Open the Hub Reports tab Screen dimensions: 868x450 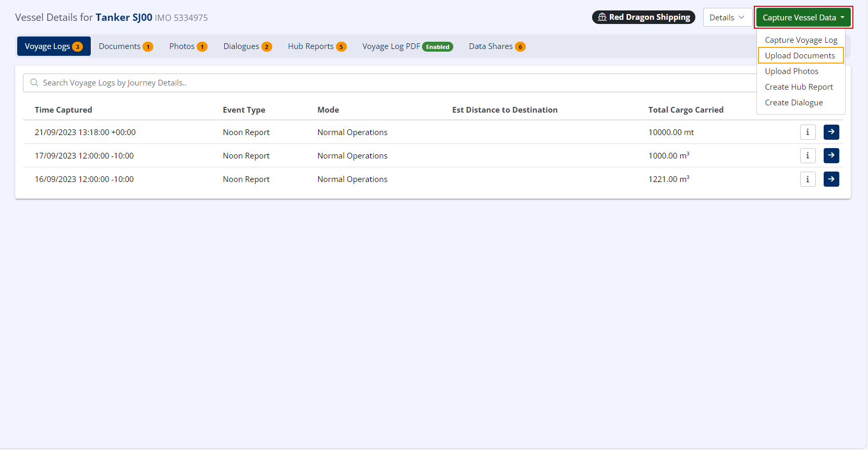[x=317, y=46]
